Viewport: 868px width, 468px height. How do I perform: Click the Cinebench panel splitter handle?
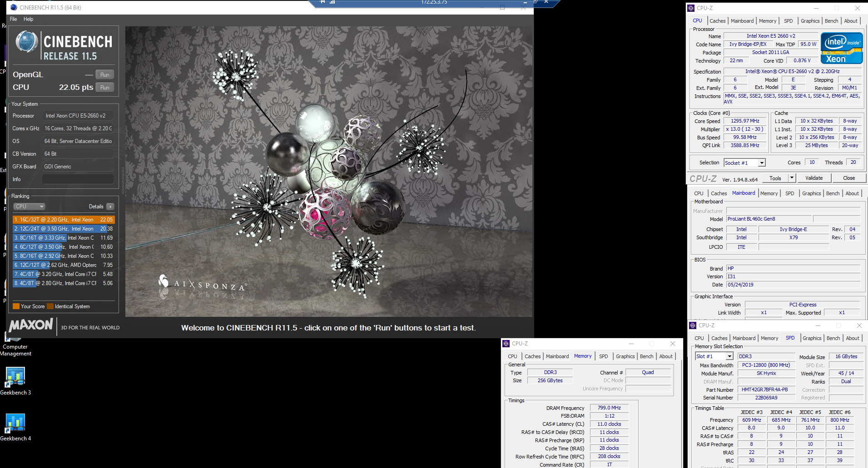(x=123, y=181)
